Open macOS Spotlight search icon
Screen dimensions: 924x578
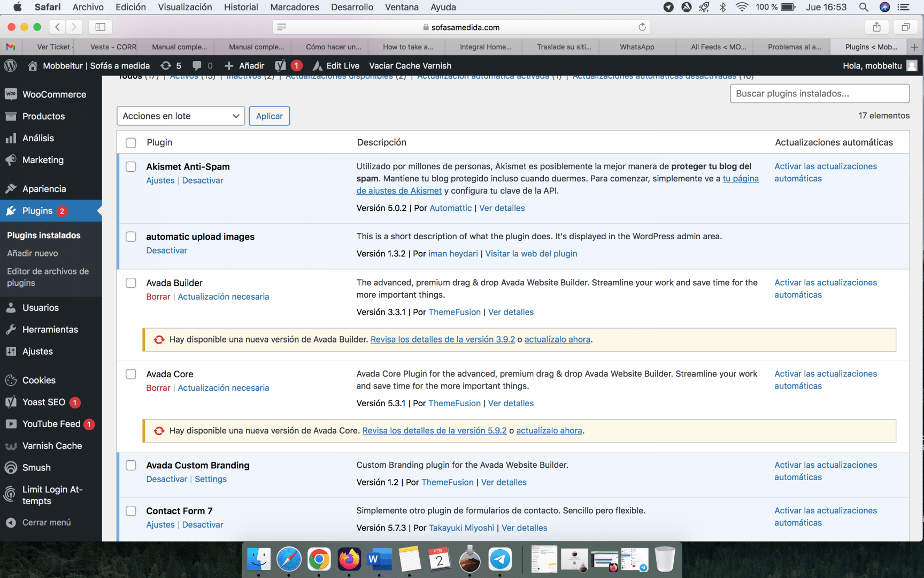(863, 7)
